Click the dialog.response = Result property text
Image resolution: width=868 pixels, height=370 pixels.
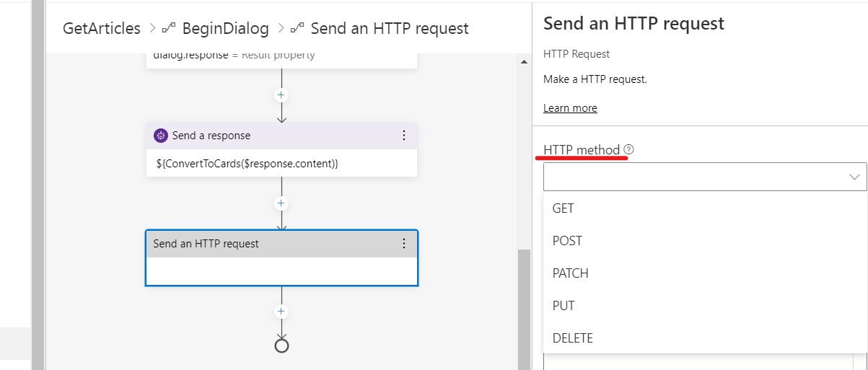(x=234, y=56)
